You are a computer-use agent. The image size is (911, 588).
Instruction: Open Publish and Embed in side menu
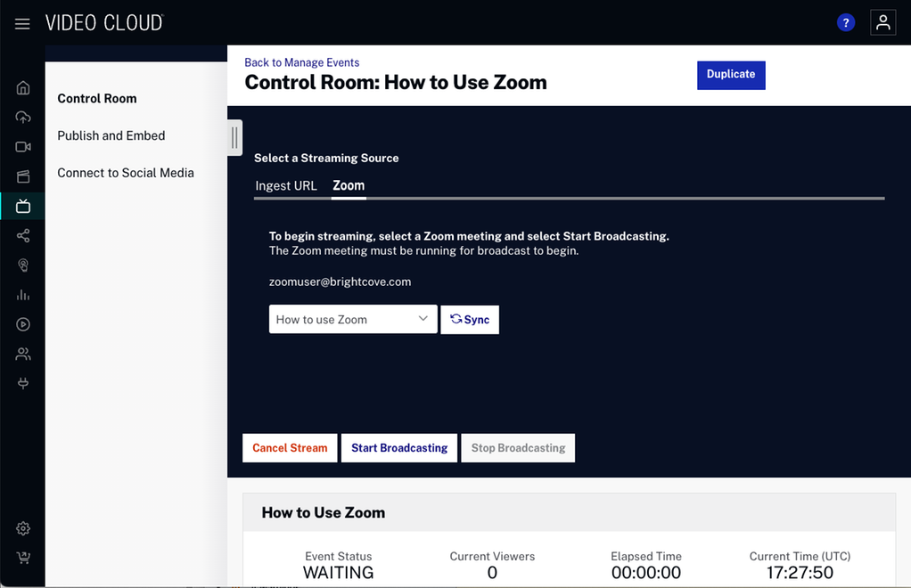(x=111, y=135)
